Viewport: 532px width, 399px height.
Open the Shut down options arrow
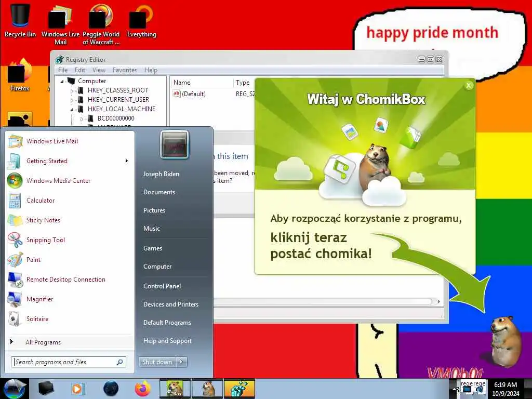pyautogui.click(x=181, y=362)
